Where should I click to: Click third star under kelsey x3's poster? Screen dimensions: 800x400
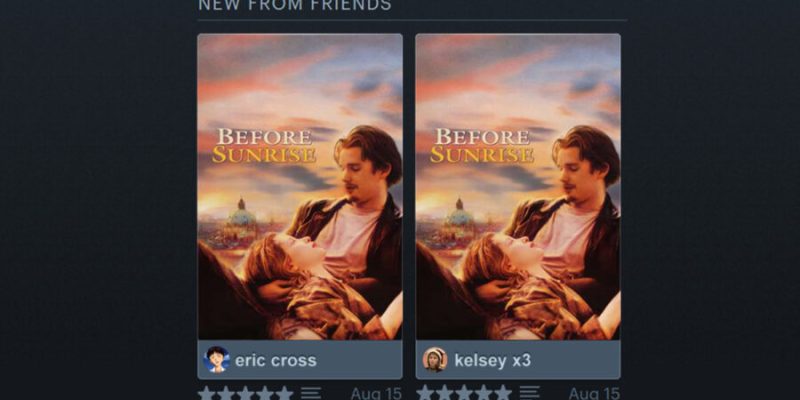tap(464, 393)
